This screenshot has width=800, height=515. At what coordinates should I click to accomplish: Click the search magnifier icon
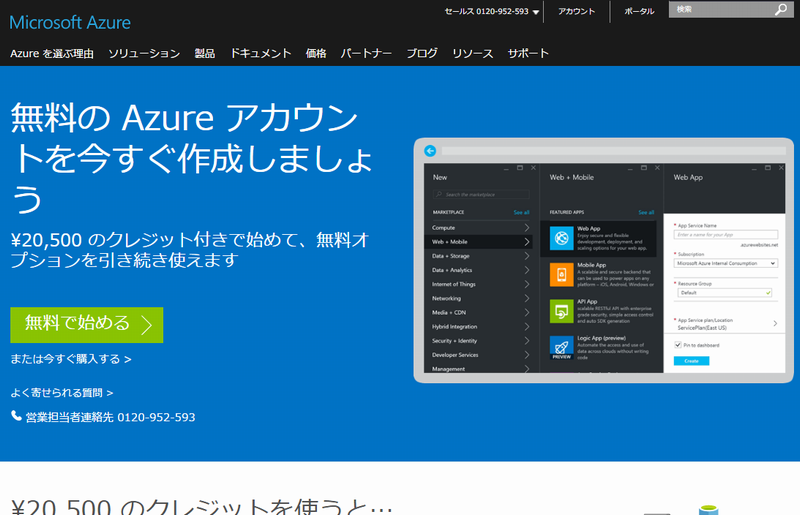click(x=781, y=9)
